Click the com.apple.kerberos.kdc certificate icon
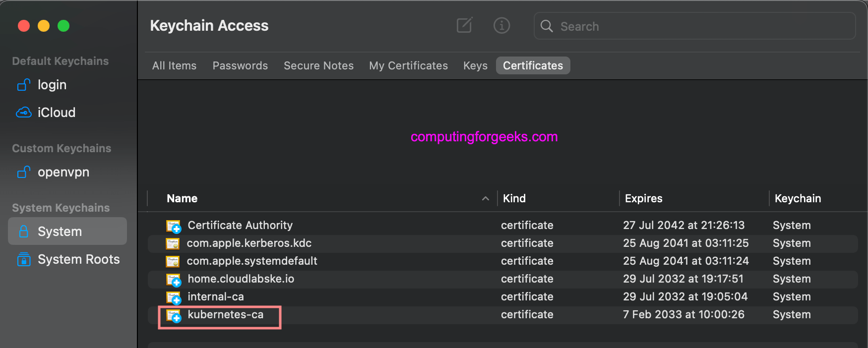 (173, 243)
